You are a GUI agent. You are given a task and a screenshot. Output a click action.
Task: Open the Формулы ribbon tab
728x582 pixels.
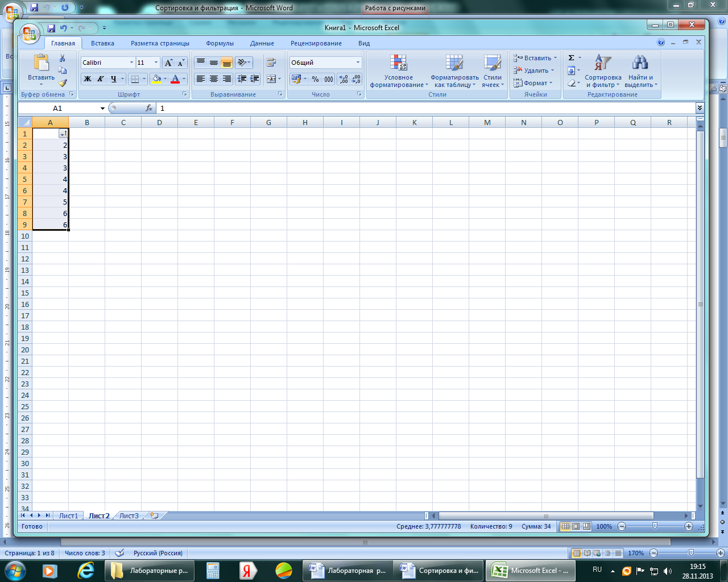click(220, 43)
